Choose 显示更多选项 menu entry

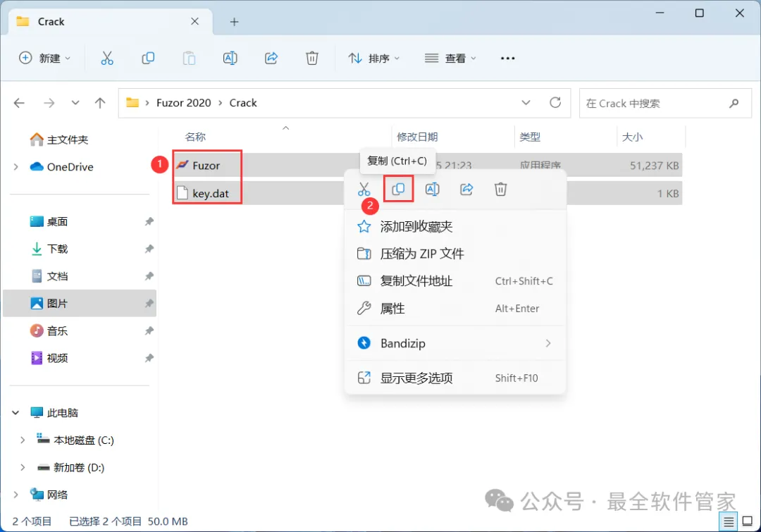[455, 378]
